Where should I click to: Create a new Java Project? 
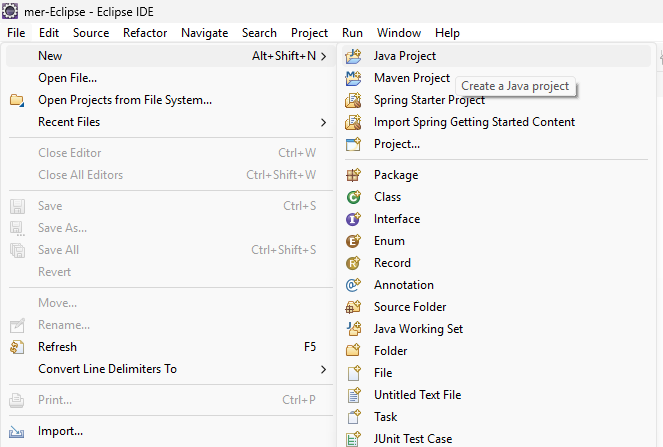point(496,56)
